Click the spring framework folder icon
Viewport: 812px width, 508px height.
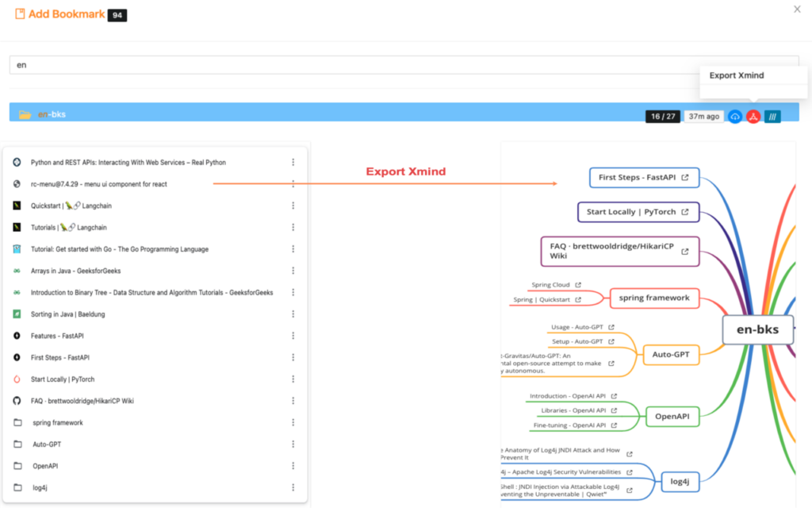pos(17,422)
